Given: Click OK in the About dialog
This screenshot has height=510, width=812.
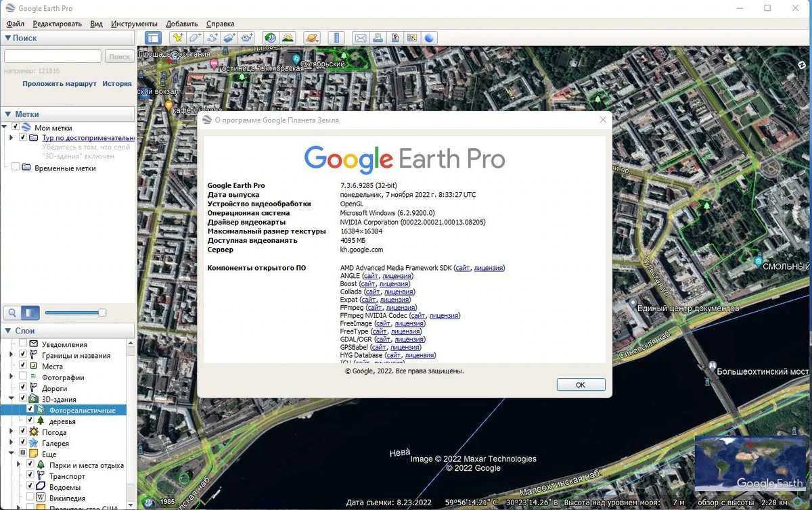Looking at the screenshot, I should click(581, 384).
